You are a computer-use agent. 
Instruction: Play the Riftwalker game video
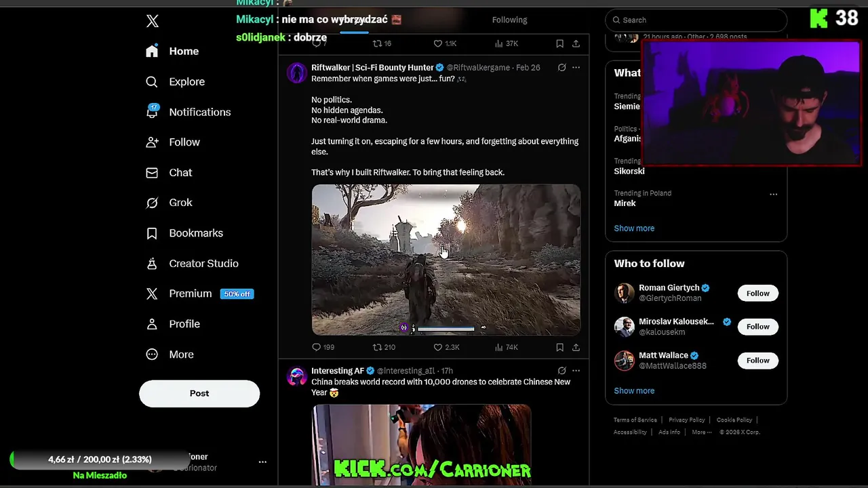(x=446, y=260)
